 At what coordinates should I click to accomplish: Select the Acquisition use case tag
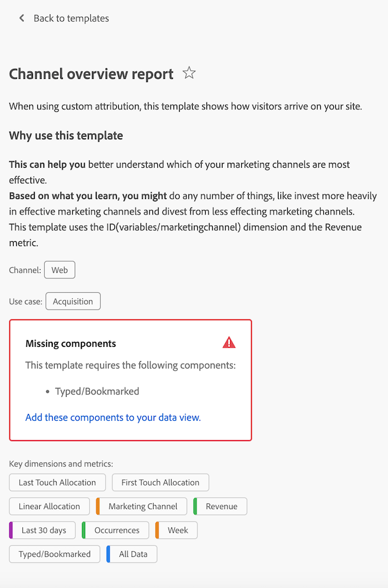pos(73,301)
